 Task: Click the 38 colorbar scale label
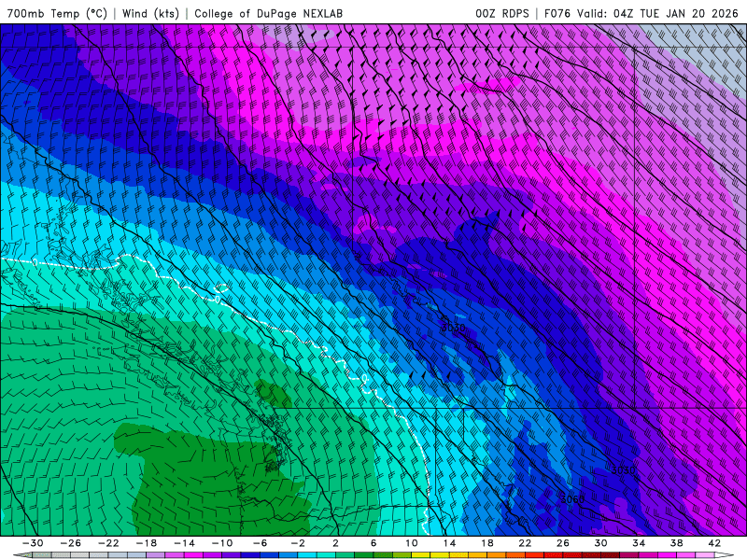pyautogui.click(x=676, y=543)
